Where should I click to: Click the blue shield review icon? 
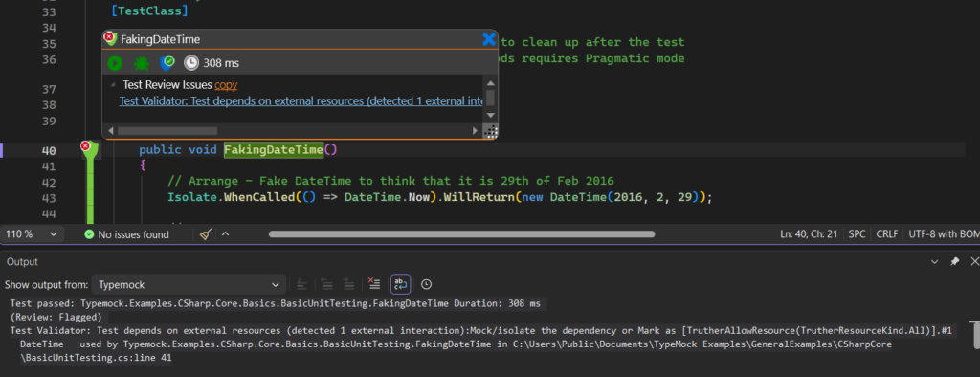coord(167,62)
